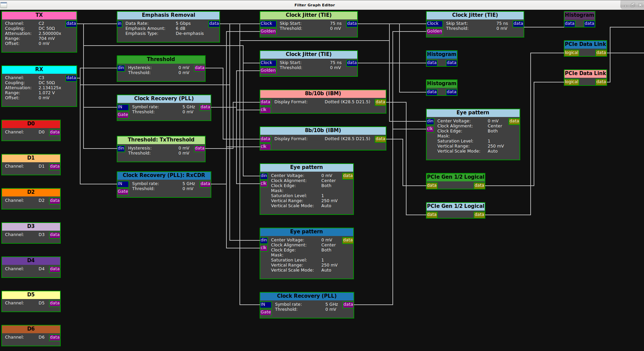The width and height of the screenshot is (644, 351).
Task: Select the blue-titled 8b/10b (IBM) node
Action: point(323,130)
